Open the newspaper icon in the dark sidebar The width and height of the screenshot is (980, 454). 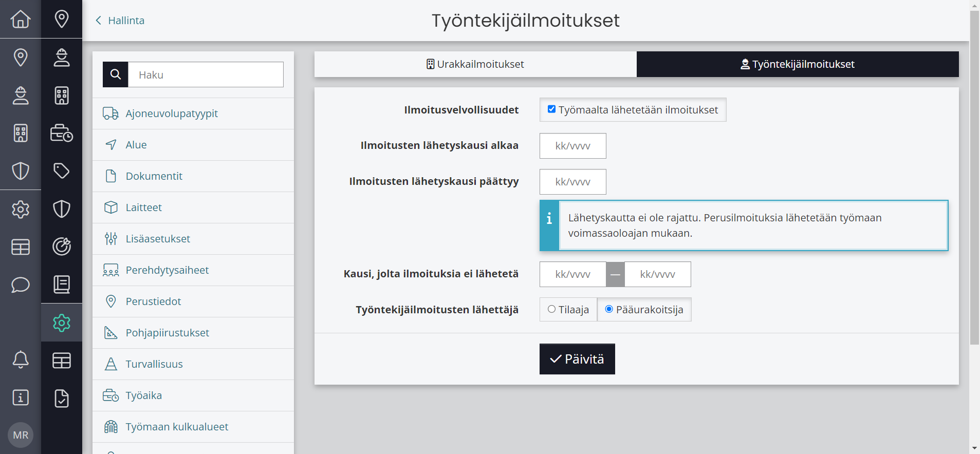click(x=62, y=284)
